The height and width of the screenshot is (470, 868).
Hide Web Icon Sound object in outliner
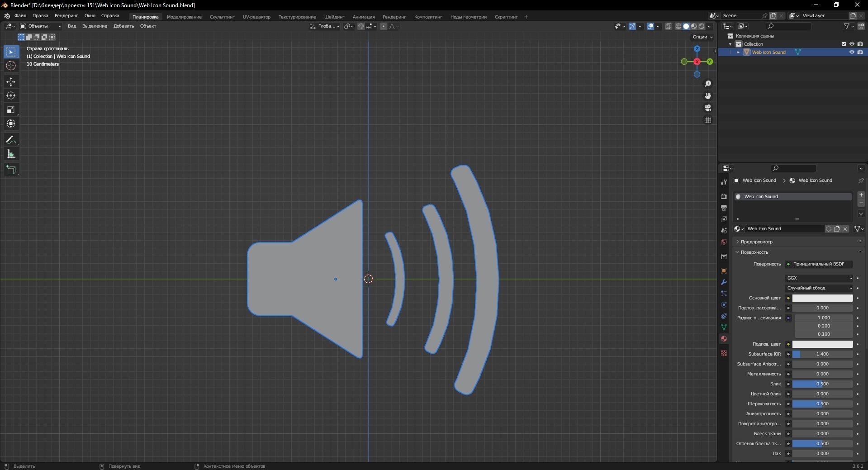click(x=852, y=52)
